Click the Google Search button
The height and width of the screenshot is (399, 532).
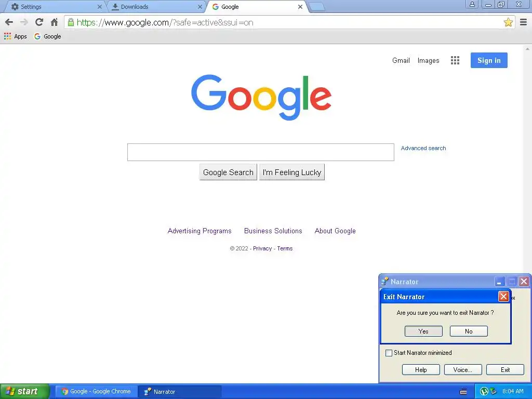pyautogui.click(x=228, y=172)
